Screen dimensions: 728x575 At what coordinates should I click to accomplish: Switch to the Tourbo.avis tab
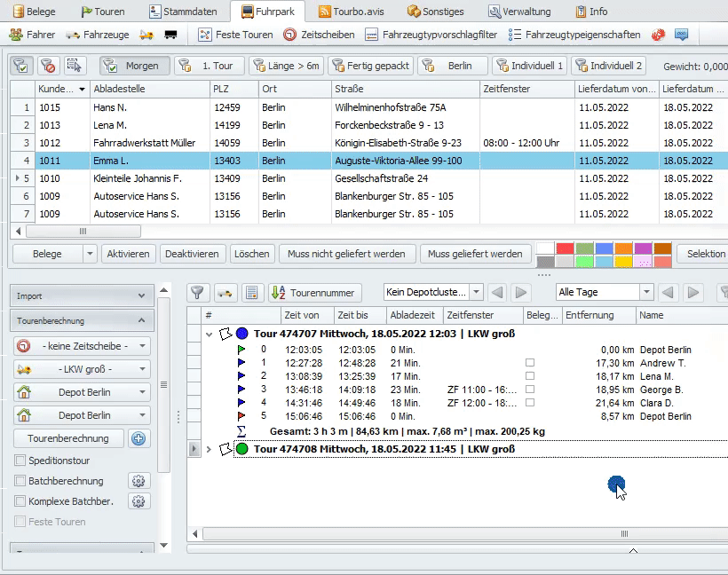(352, 12)
